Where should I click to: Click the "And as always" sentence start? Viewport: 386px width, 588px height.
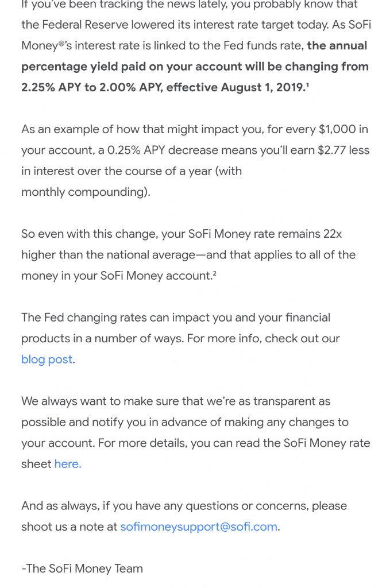(x=60, y=506)
